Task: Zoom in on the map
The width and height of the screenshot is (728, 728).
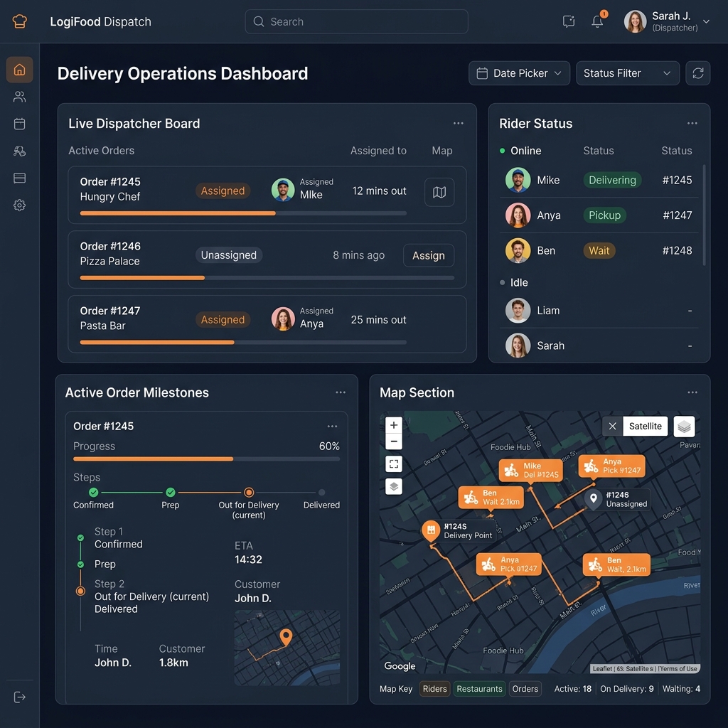Action: (394, 425)
